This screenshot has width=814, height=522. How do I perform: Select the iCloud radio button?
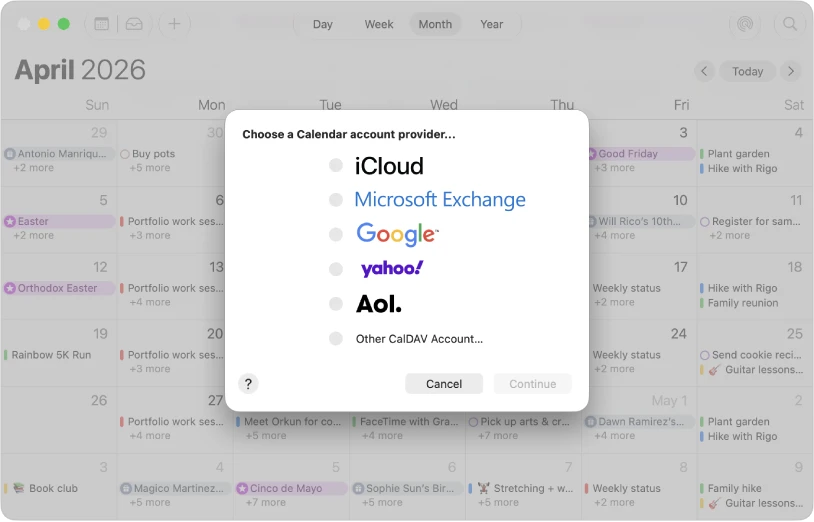(x=336, y=165)
